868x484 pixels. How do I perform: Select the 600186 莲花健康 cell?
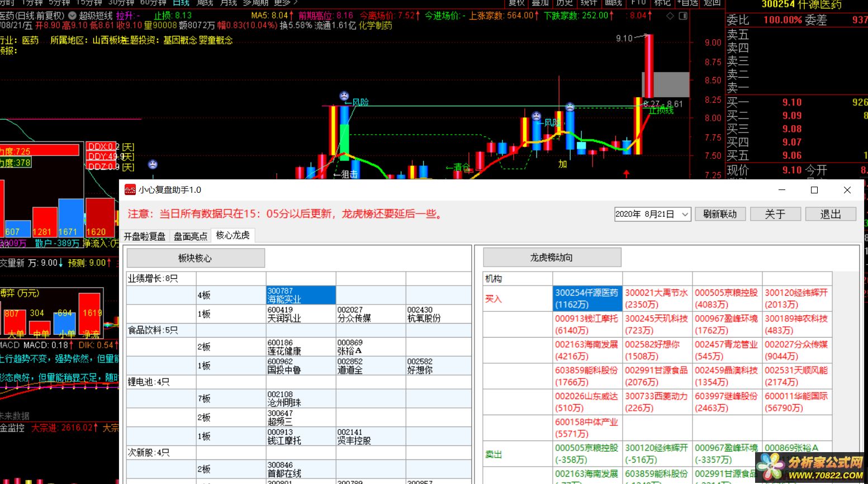click(301, 347)
